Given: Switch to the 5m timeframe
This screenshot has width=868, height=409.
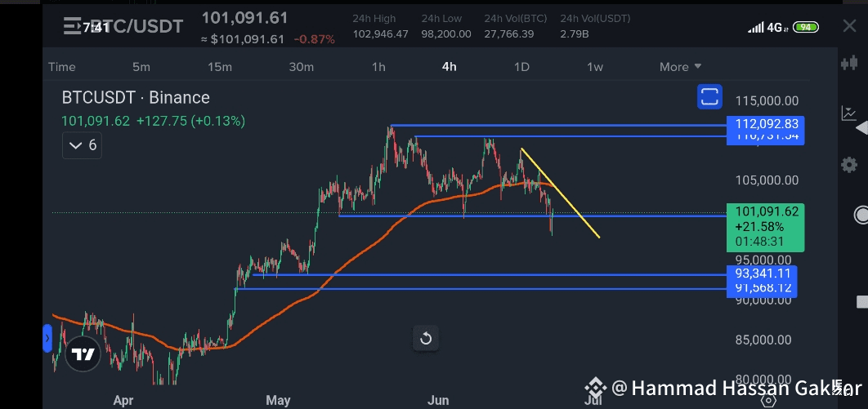Looking at the screenshot, I should [141, 67].
